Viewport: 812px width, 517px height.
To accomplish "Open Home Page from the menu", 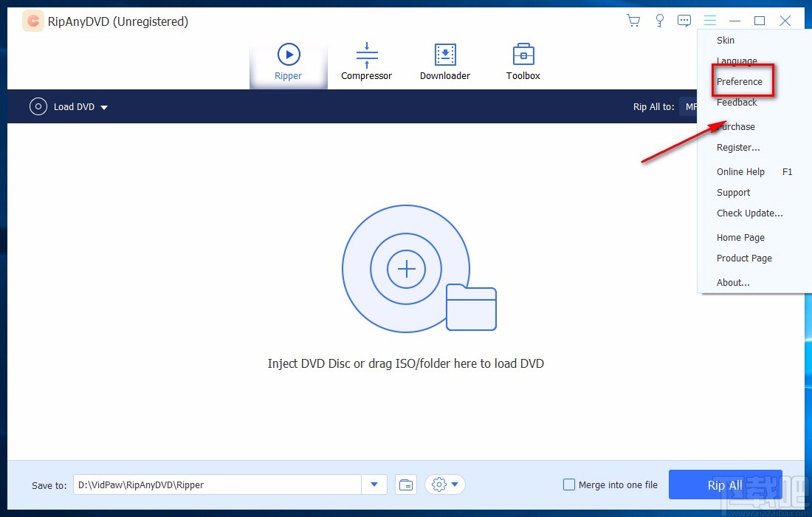I will 740,238.
